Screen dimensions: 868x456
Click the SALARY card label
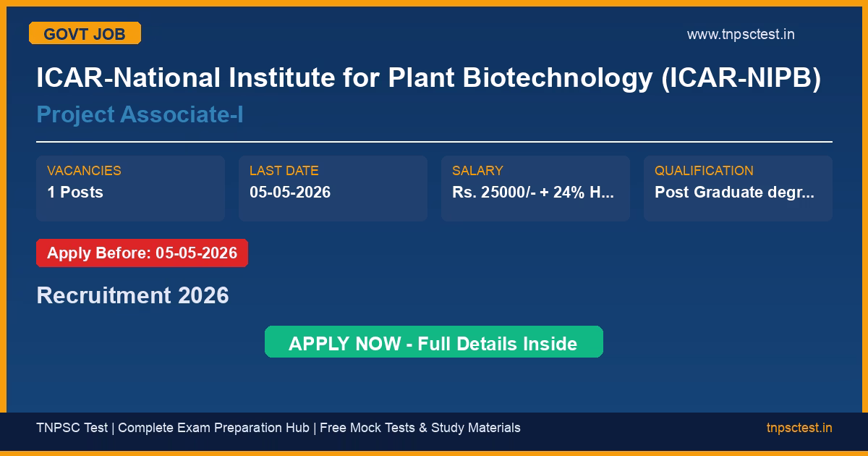click(477, 171)
